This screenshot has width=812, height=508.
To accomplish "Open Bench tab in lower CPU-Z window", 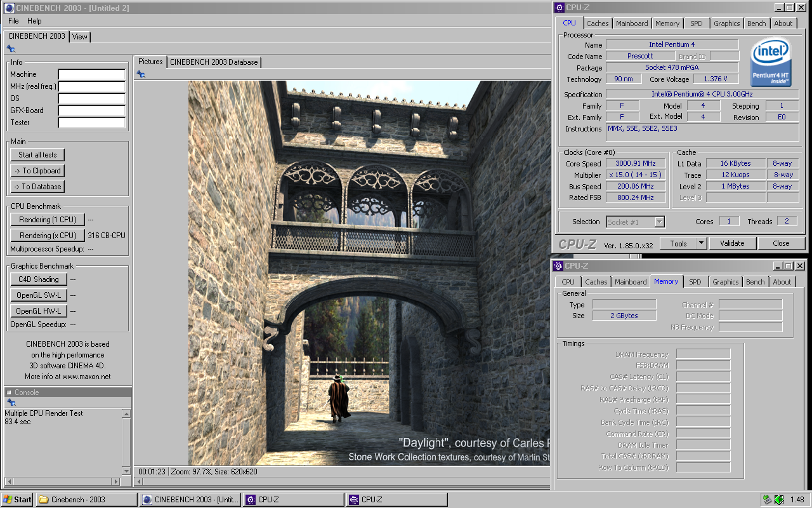I will click(755, 282).
